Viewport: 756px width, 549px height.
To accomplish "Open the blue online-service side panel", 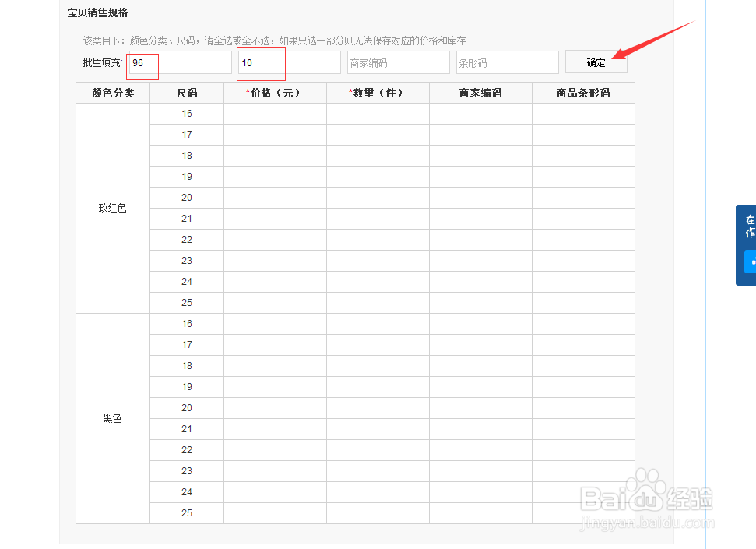I will 746,245.
